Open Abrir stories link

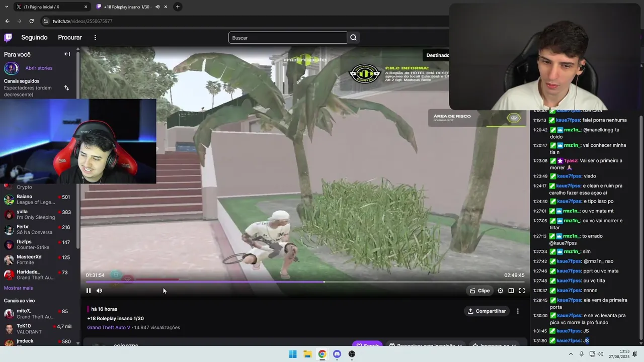(x=39, y=68)
